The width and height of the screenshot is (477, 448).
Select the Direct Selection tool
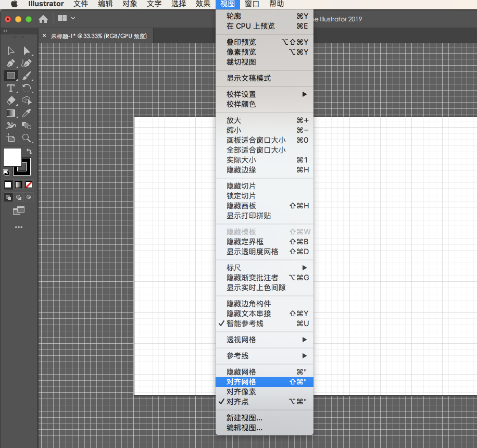[27, 51]
